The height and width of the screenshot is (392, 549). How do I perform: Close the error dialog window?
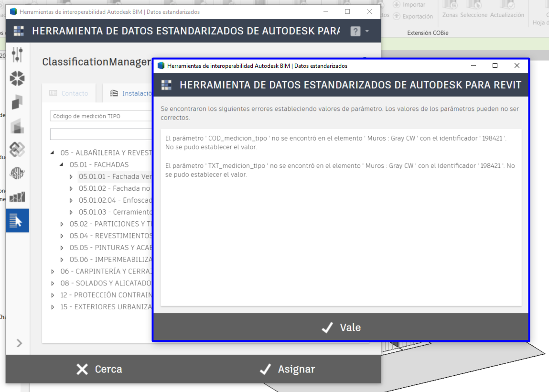click(x=517, y=65)
